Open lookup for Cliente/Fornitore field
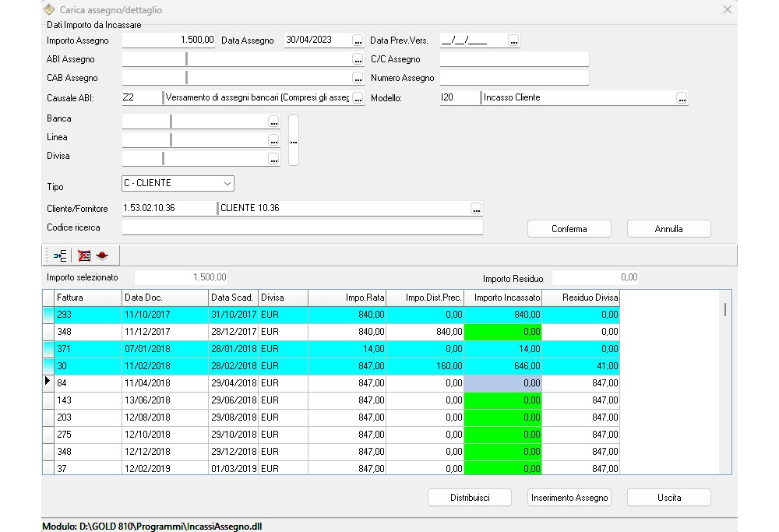The width and height of the screenshot is (779, 532). (x=477, y=209)
